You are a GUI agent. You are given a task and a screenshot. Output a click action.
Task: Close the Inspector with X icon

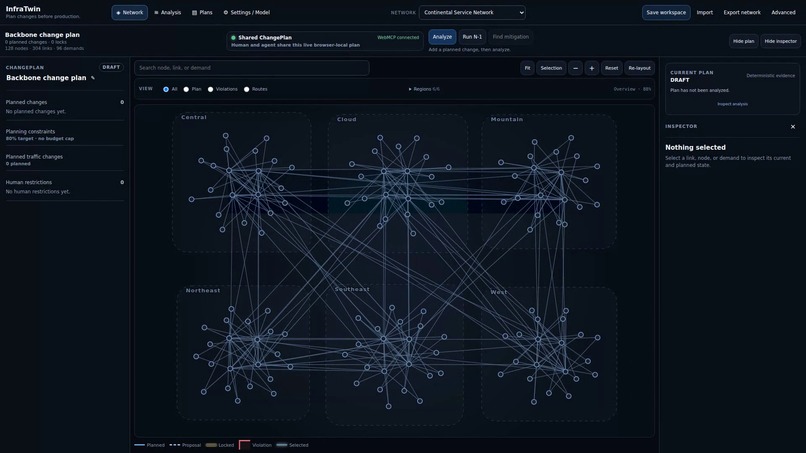(x=793, y=126)
